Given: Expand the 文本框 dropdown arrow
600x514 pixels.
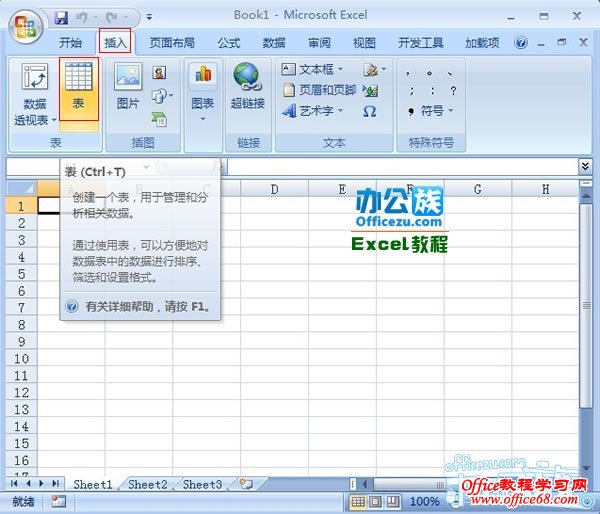Looking at the screenshot, I should coord(341,69).
